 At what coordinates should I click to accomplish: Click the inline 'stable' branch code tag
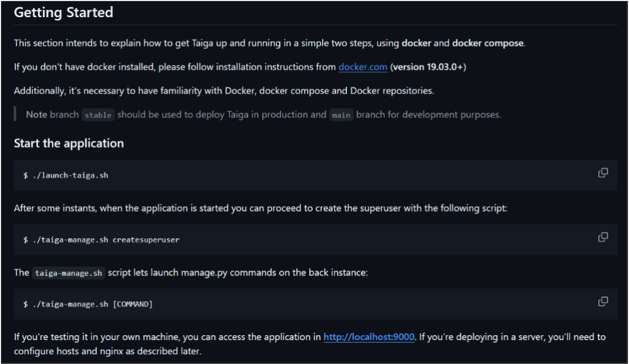tap(98, 115)
